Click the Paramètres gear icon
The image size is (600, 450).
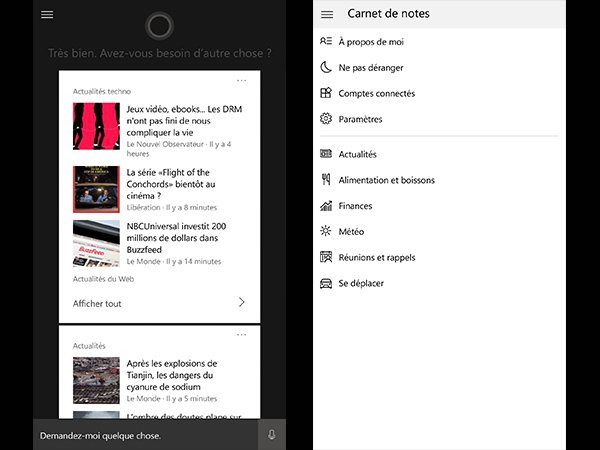[326, 119]
